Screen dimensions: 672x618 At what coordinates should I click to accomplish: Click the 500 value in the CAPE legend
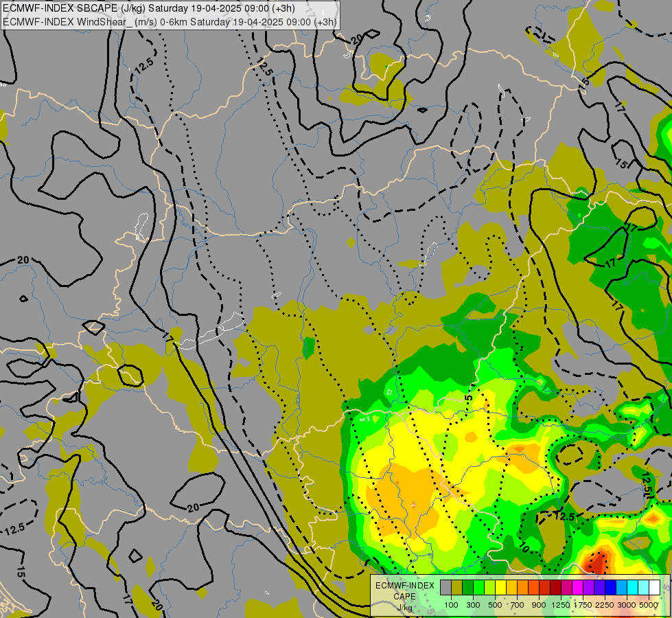pos(495,605)
